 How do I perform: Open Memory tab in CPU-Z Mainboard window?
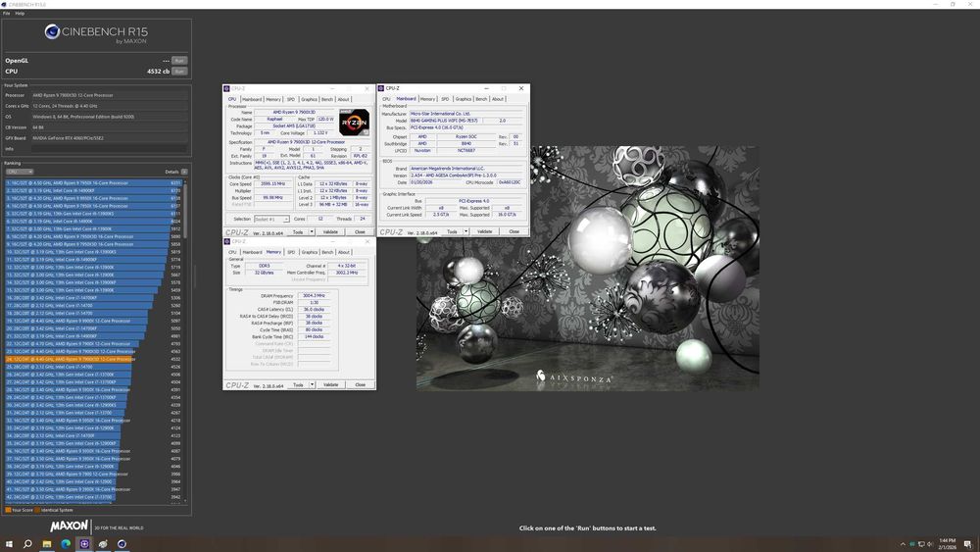click(x=427, y=99)
